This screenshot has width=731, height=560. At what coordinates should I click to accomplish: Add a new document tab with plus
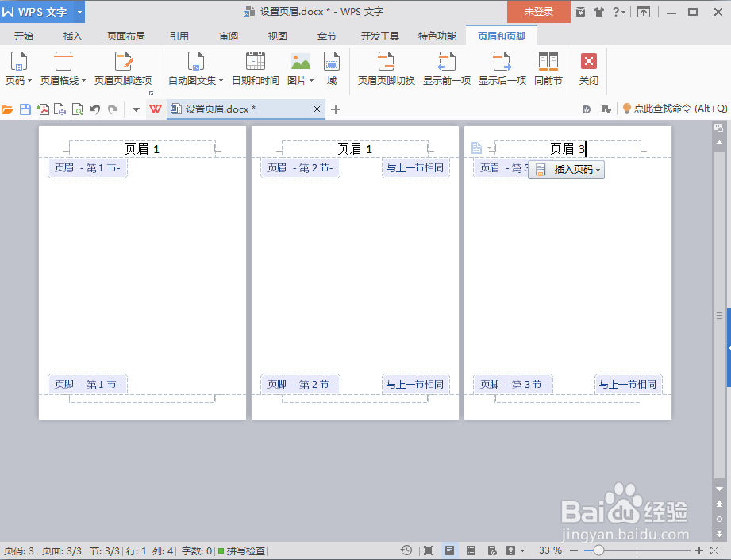tap(335, 109)
